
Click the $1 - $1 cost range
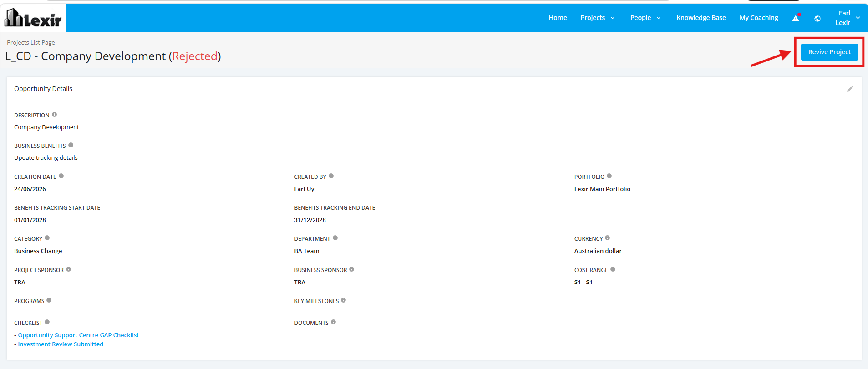[x=584, y=282]
